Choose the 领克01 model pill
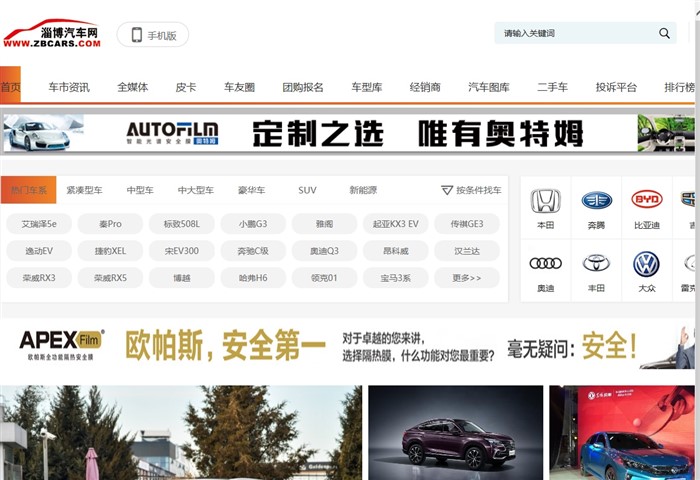The width and height of the screenshot is (700, 480). coord(325,278)
